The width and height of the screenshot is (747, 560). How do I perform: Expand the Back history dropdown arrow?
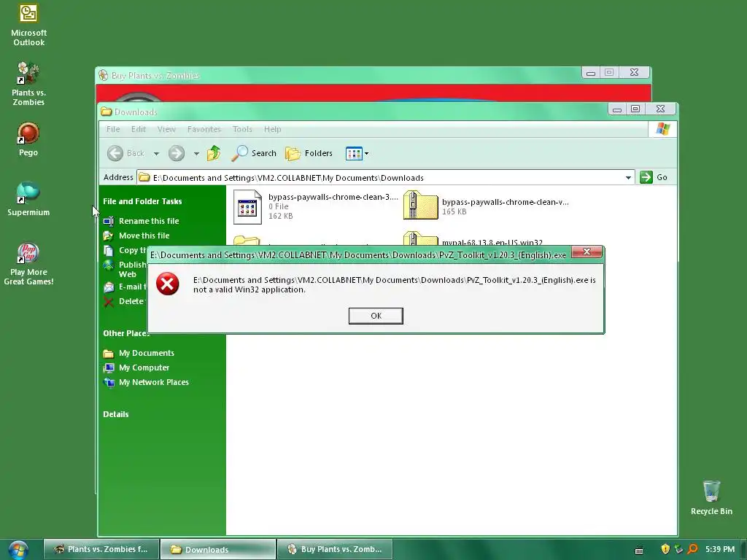(156, 153)
